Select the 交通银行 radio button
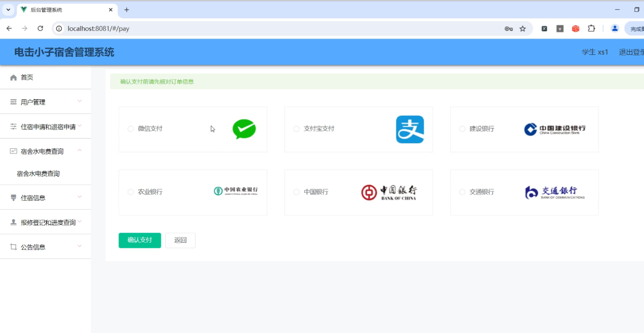The height and width of the screenshot is (333, 644). click(462, 192)
